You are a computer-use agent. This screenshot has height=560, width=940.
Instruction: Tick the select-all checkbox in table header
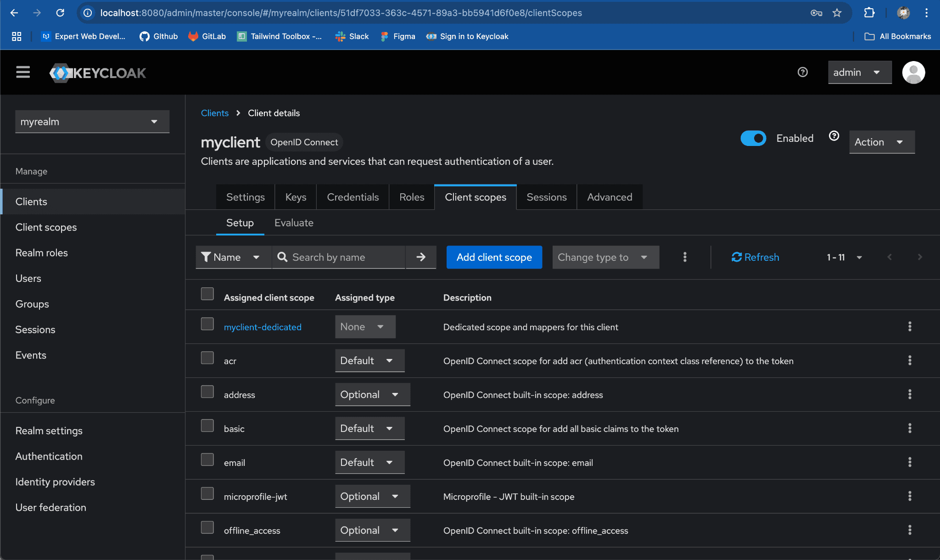207,294
